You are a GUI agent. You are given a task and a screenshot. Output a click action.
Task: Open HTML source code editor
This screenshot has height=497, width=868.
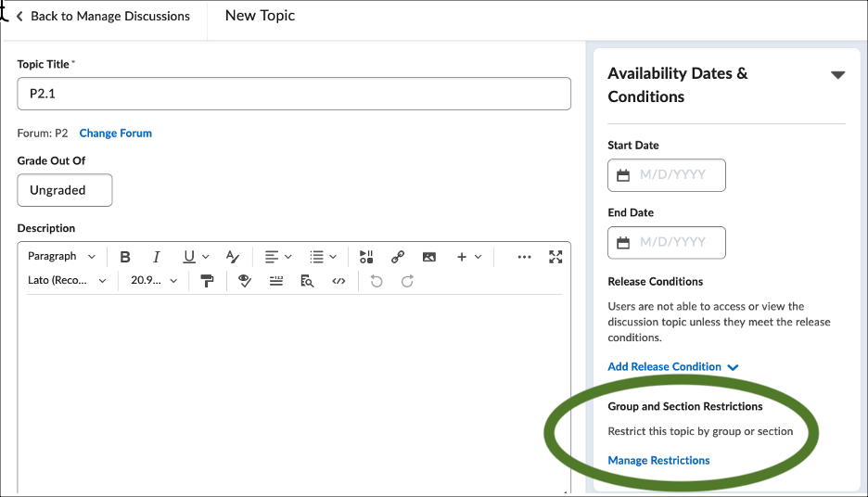point(338,281)
